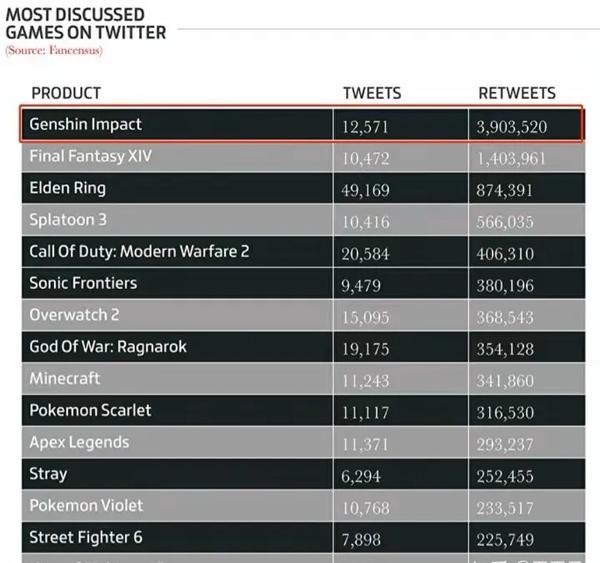Click the Overwatch 2 product name

coord(75,315)
